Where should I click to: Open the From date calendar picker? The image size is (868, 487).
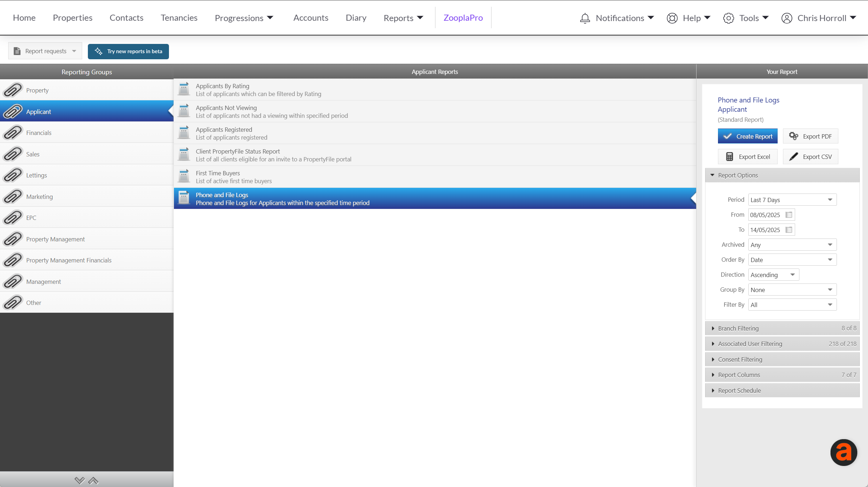(x=789, y=215)
